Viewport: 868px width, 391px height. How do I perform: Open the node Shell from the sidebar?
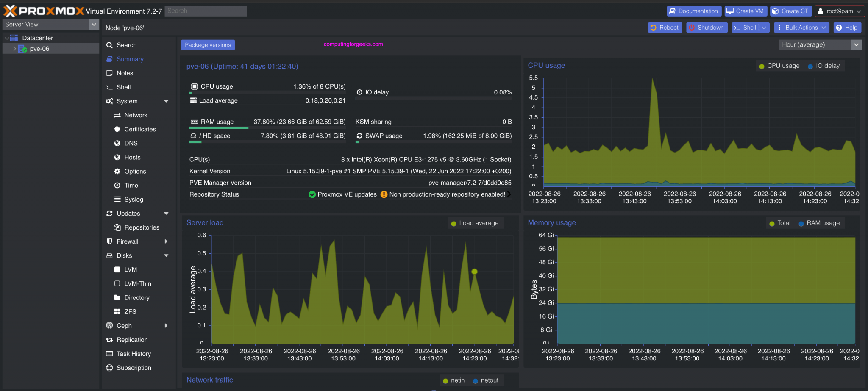(x=124, y=87)
